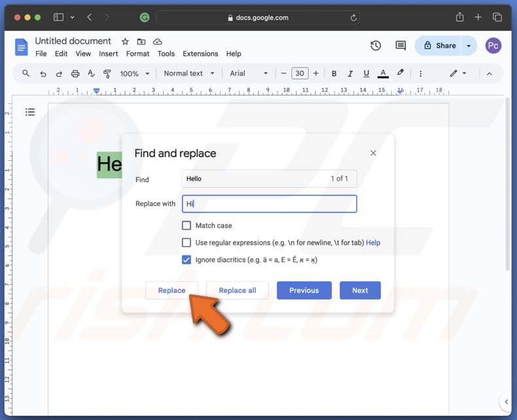Show side panel collapse arrow

click(506, 402)
